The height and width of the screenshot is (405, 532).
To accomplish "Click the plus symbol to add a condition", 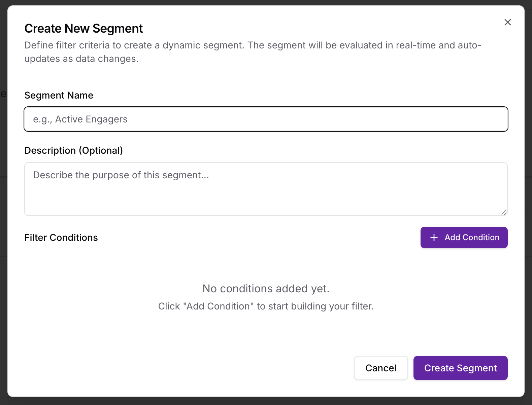I will tap(434, 237).
